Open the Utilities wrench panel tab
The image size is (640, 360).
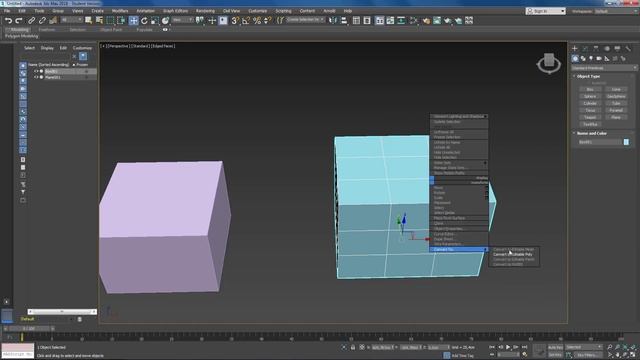(628, 49)
